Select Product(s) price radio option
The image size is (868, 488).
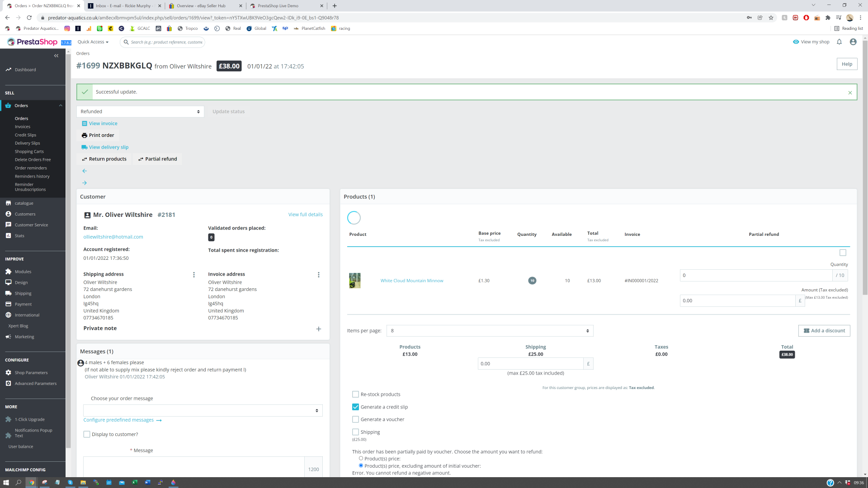[x=361, y=458]
